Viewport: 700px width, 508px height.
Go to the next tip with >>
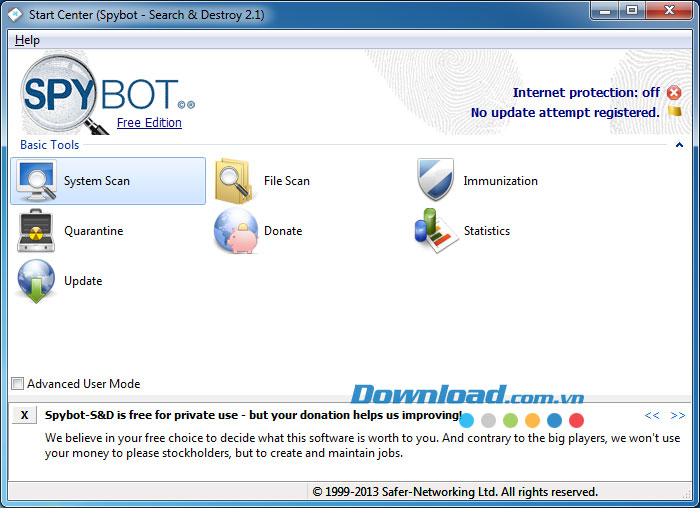(x=678, y=415)
